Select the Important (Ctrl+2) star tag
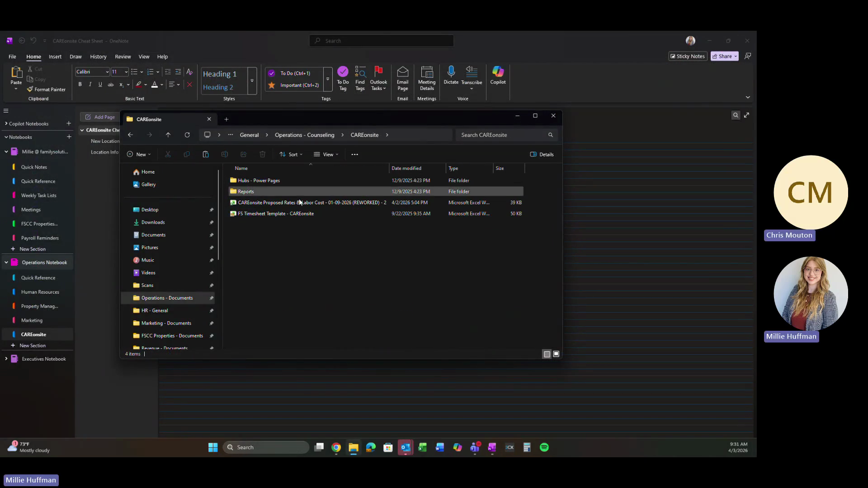 pyautogui.click(x=294, y=85)
